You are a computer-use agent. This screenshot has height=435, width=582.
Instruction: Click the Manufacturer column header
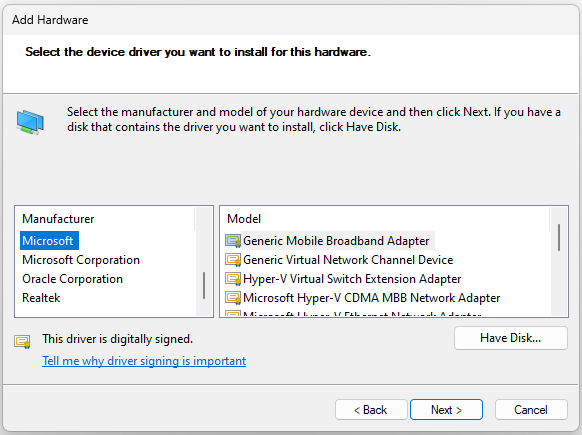[x=105, y=219]
